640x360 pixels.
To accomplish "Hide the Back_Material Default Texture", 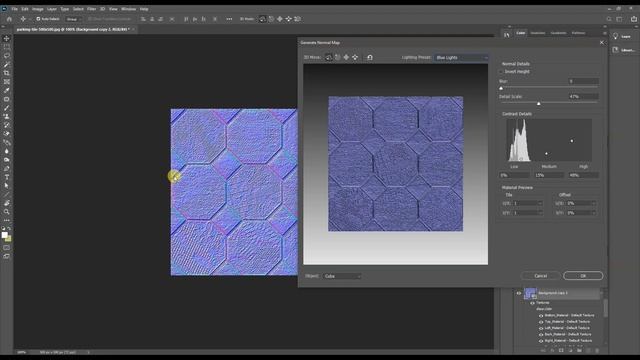I will click(x=541, y=334).
